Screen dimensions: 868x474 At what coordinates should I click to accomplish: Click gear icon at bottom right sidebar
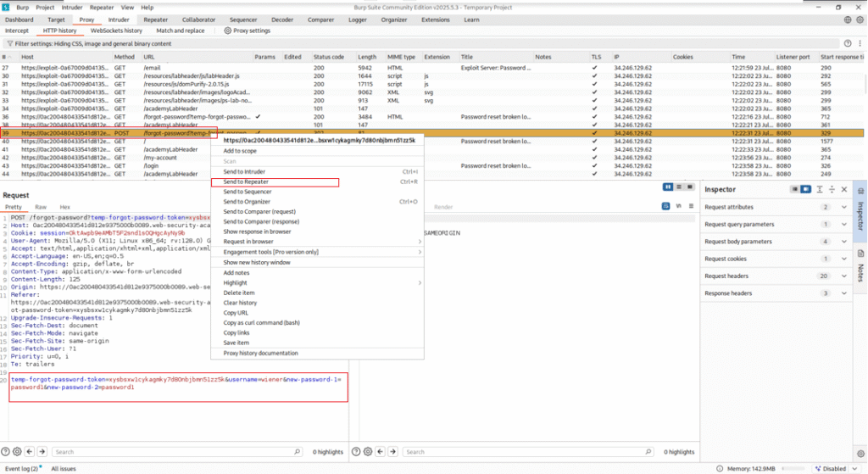click(860, 454)
